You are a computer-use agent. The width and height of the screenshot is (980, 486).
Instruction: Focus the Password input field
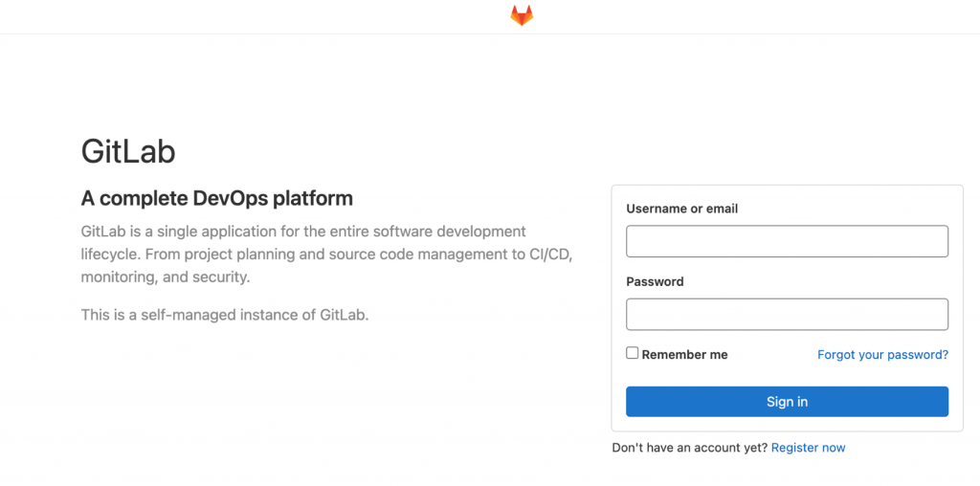(x=787, y=314)
